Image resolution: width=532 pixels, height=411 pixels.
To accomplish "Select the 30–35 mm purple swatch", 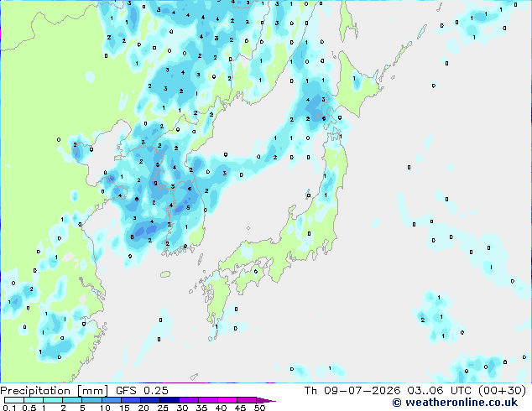I will 189,400.
